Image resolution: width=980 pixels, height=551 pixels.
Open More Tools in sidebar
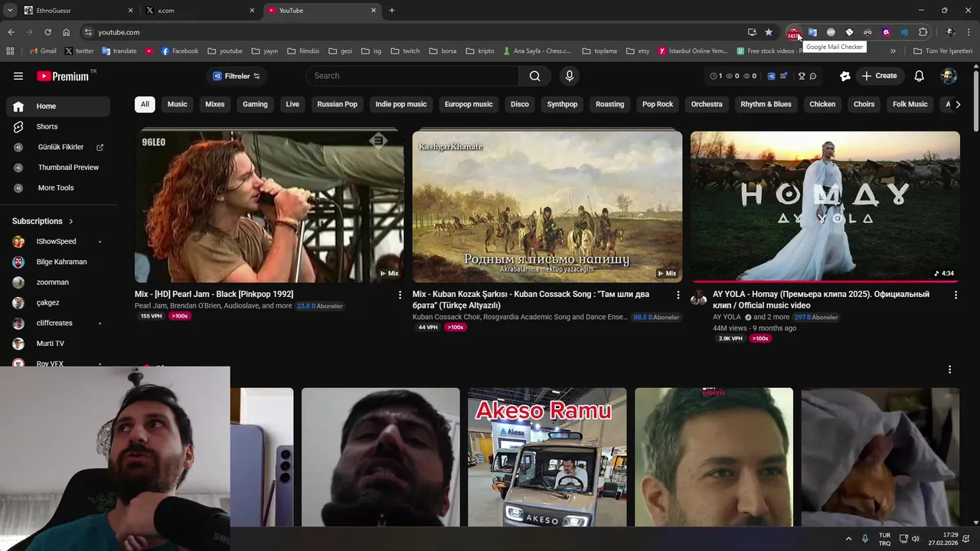(x=58, y=187)
